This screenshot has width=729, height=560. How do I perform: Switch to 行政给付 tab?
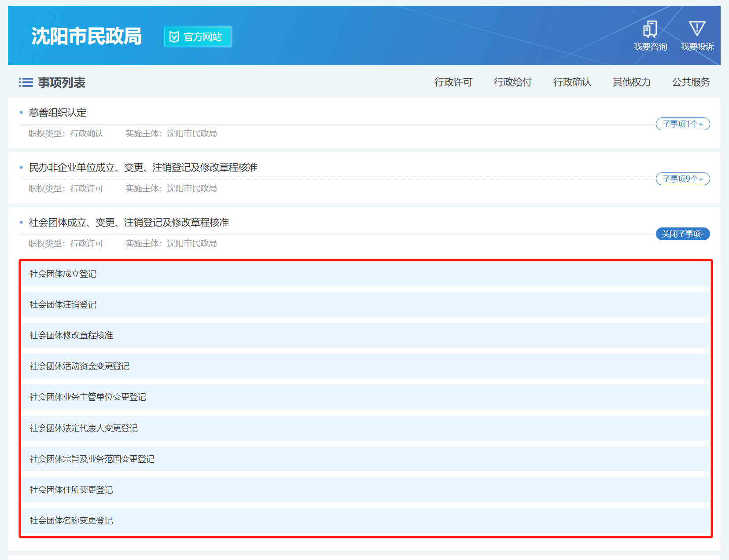[x=512, y=82]
